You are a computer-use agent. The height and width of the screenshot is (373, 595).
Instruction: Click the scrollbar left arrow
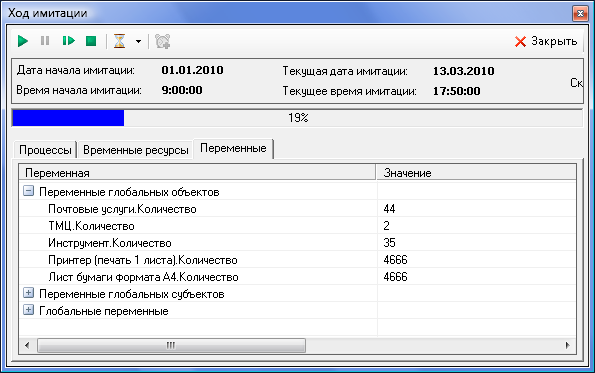tap(27, 345)
